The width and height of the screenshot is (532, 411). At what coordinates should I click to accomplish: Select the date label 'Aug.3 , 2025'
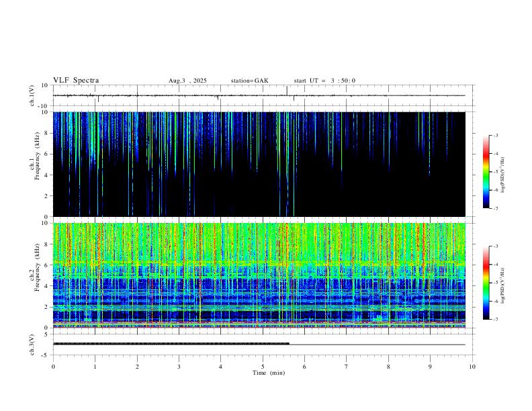pyautogui.click(x=187, y=81)
